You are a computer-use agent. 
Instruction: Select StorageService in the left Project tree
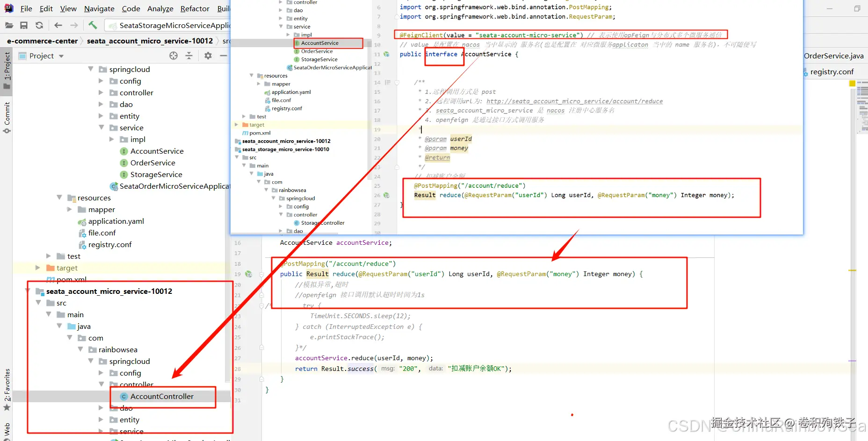pyautogui.click(x=156, y=175)
